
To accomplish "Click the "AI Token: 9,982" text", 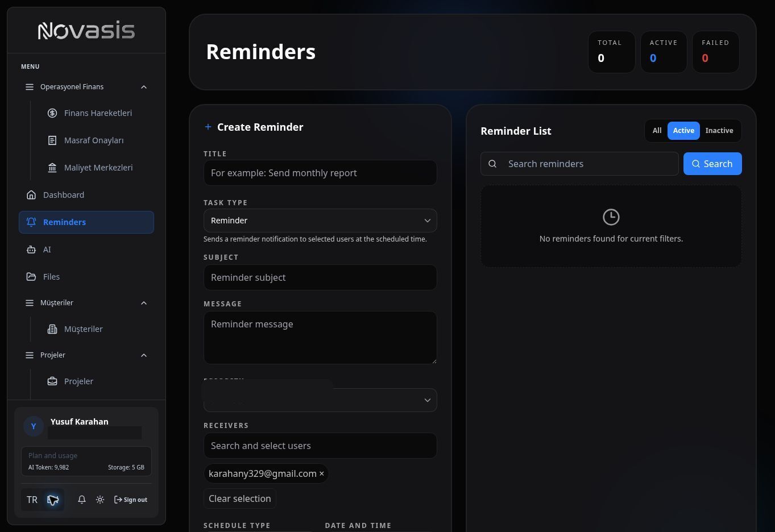I will pos(48,467).
